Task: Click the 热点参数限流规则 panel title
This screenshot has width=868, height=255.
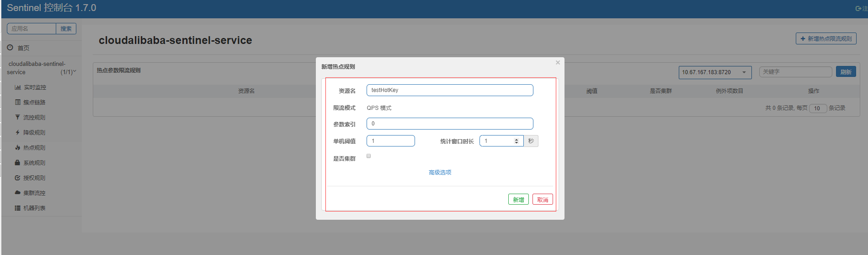Action: tap(118, 71)
